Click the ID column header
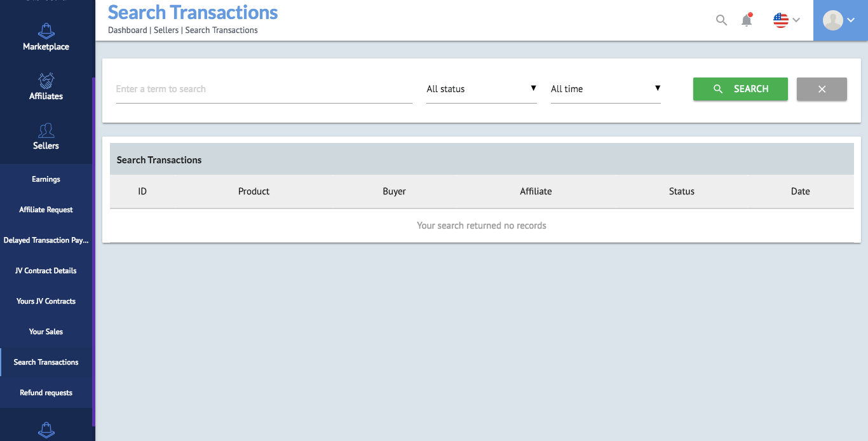The width and height of the screenshot is (868, 441). click(142, 191)
